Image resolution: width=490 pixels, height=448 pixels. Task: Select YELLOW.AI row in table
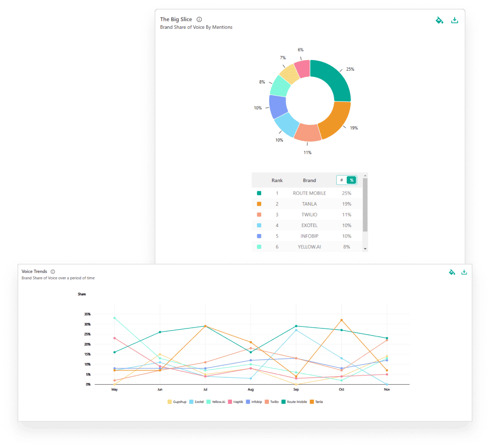(307, 247)
